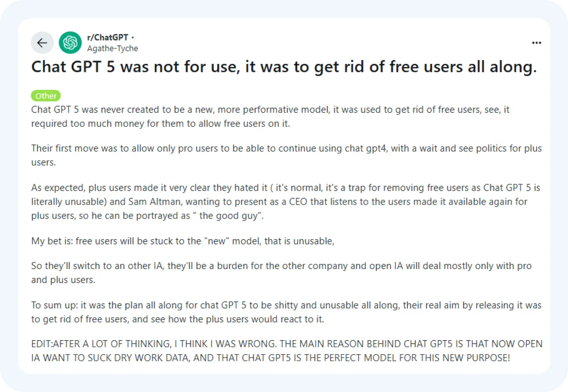Image resolution: width=568 pixels, height=392 pixels.
Task: Click the word 'gpt4' in the second paragraph
Action: coord(376,149)
